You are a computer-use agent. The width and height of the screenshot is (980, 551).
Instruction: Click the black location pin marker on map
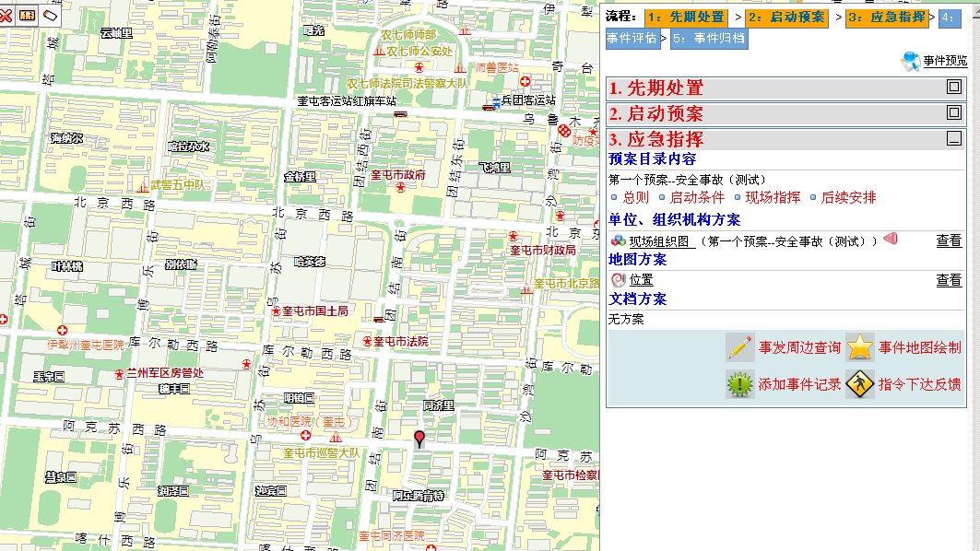[x=419, y=439]
